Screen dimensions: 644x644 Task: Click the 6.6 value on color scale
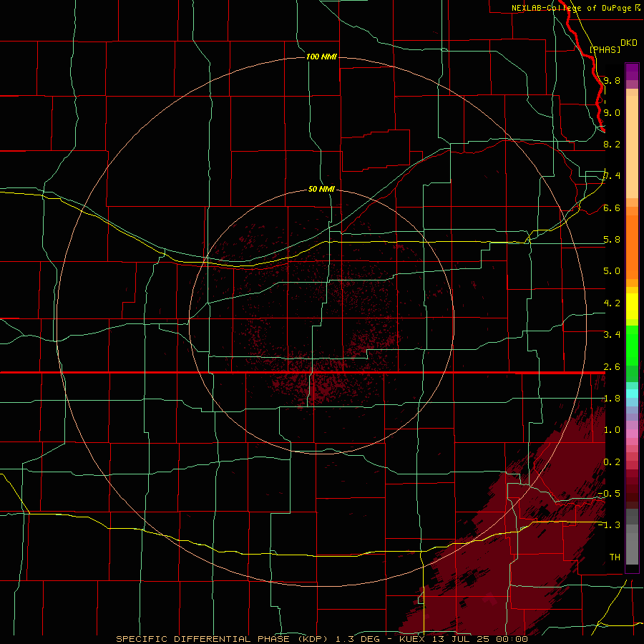pyautogui.click(x=612, y=208)
